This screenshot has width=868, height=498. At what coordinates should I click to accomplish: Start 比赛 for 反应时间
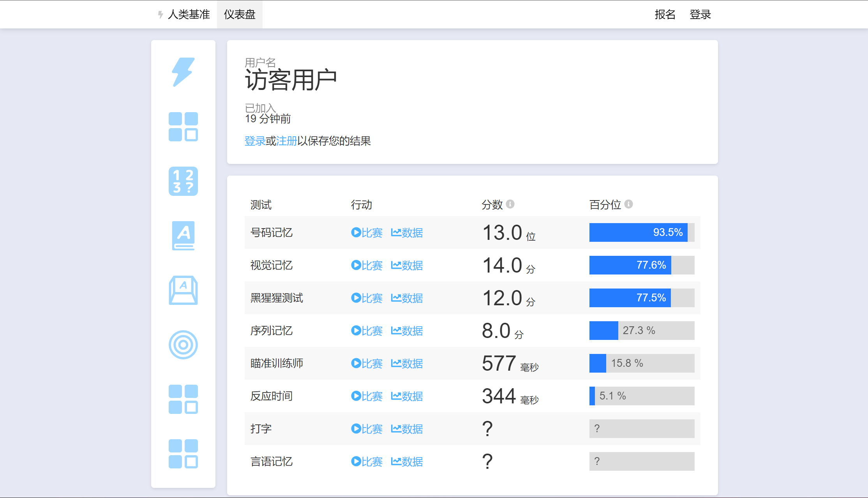click(x=367, y=396)
